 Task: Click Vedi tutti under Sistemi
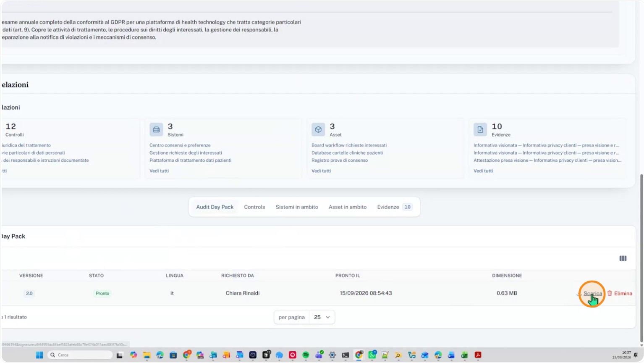(x=159, y=171)
